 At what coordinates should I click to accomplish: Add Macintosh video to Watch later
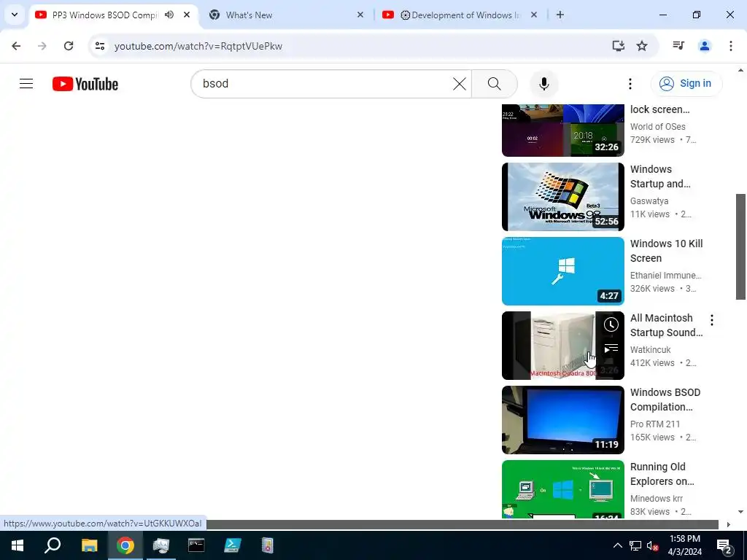[611, 324]
